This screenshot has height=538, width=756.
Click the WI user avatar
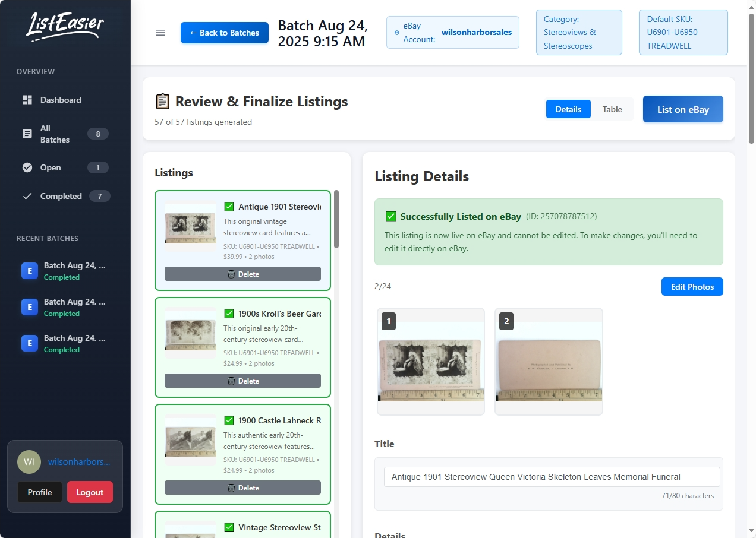pyautogui.click(x=29, y=462)
